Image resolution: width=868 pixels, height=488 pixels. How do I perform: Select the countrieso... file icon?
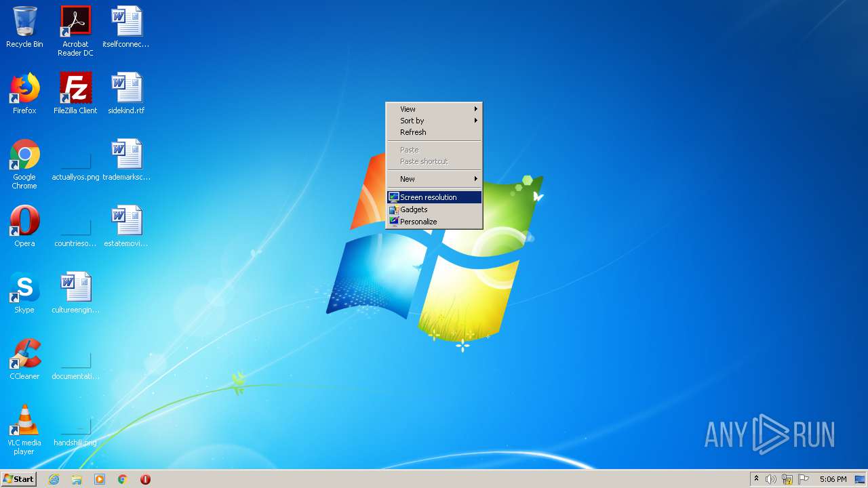[75, 230]
